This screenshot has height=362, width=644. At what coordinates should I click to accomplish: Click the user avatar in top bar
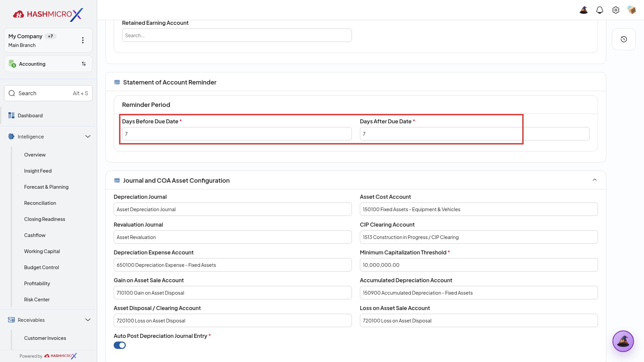(632, 10)
